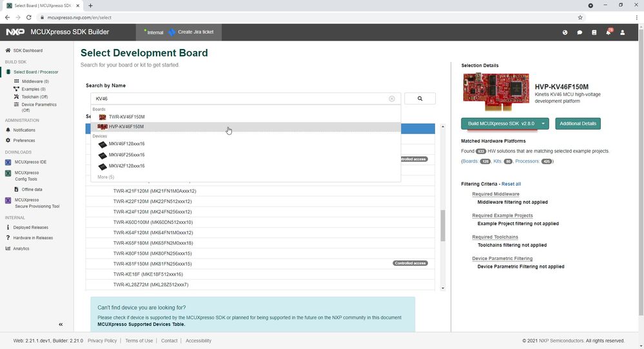The image size is (644, 349).
Task: Open Device Parametric Filtering link
Action: click(x=502, y=259)
